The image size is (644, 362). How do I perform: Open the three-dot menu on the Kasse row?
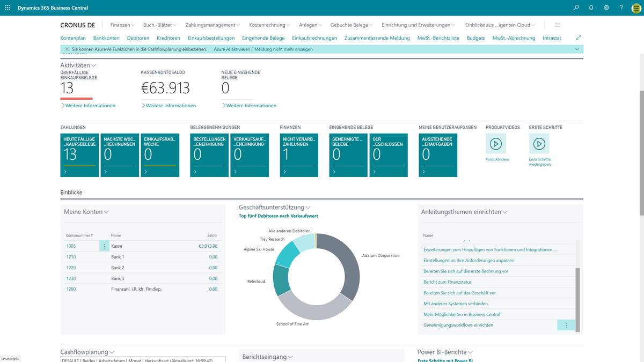click(x=104, y=246)
